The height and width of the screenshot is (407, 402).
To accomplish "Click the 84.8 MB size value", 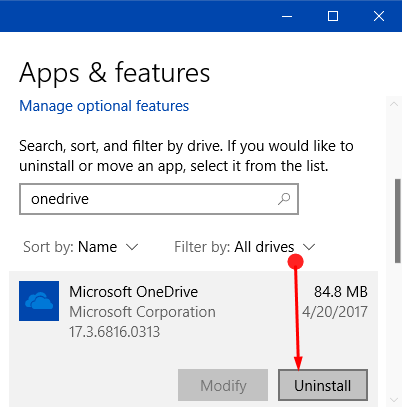I will tap(341, 292).
